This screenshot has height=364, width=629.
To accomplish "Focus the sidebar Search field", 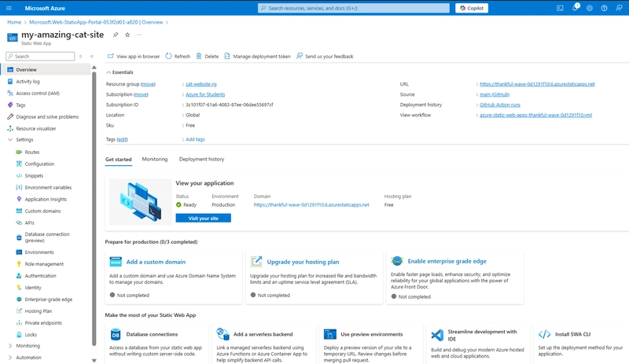I will [40, 57].
